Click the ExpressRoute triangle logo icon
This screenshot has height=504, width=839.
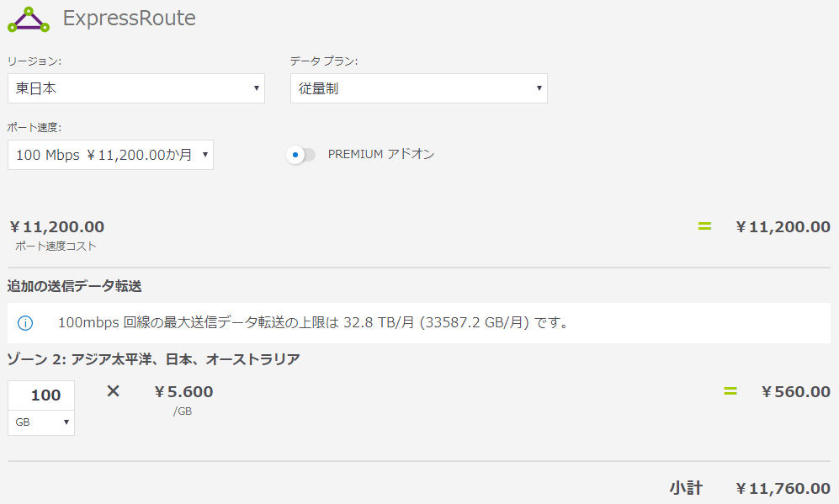coord(29,19)
